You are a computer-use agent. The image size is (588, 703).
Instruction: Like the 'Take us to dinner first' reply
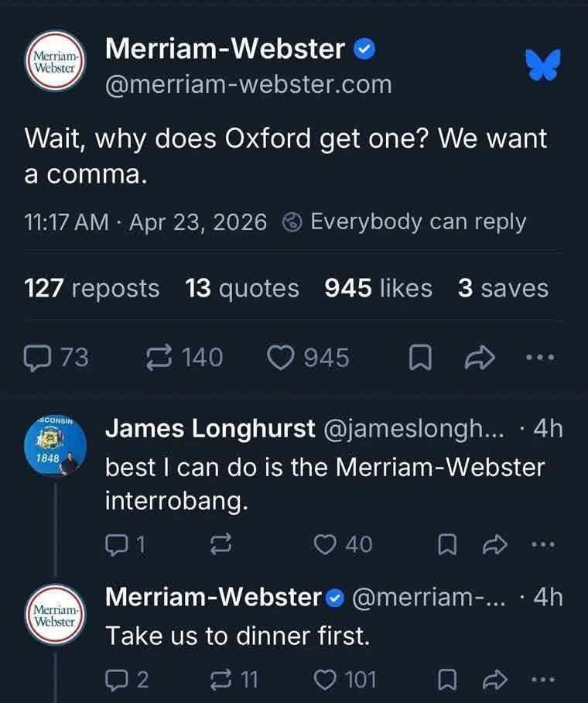[x=325, y=680]
